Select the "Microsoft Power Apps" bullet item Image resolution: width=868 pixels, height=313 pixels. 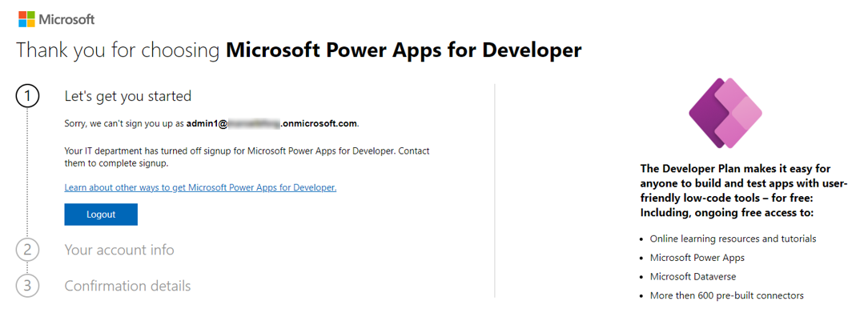(697, 258)
